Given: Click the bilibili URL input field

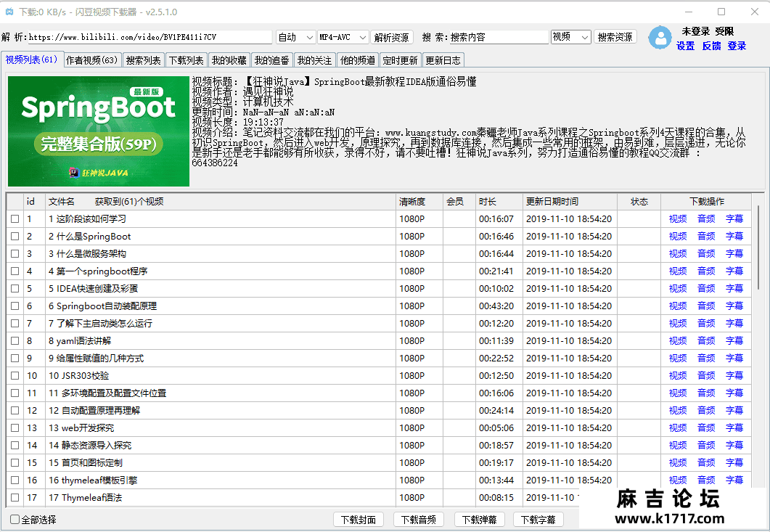Looking at the screenshot, I should (x=150, y=37).
